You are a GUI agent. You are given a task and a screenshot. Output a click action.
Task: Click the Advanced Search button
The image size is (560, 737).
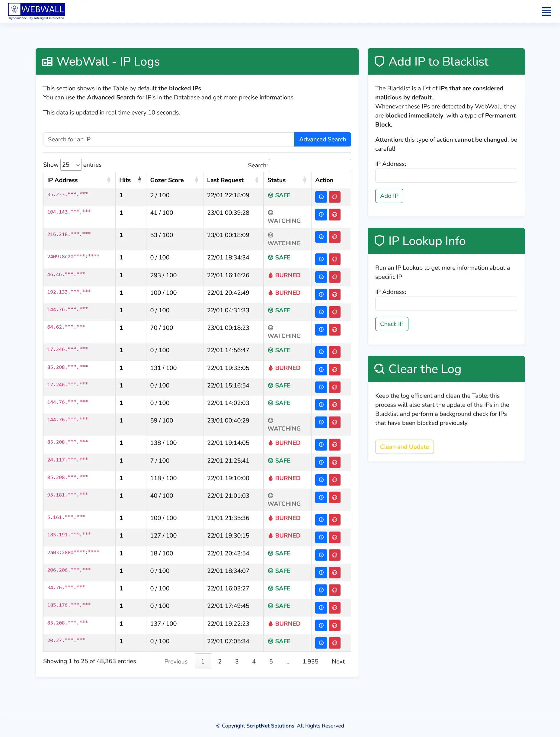click(x=322, y=140)
